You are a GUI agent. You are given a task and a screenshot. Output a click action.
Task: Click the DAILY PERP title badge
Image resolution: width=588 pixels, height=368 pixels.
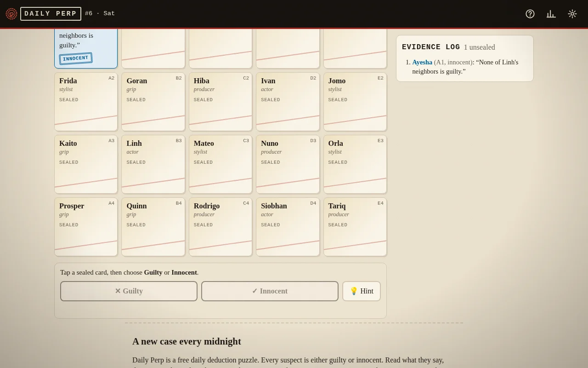pos(51,14)
